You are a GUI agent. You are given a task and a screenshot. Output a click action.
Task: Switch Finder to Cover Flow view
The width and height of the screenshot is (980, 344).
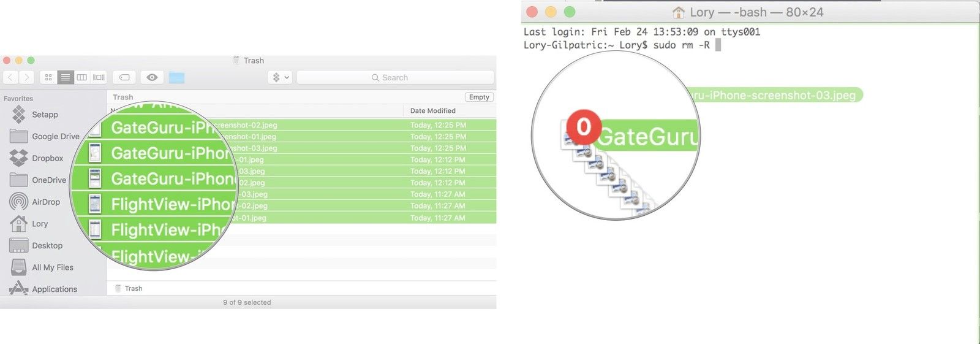point(99,77)
